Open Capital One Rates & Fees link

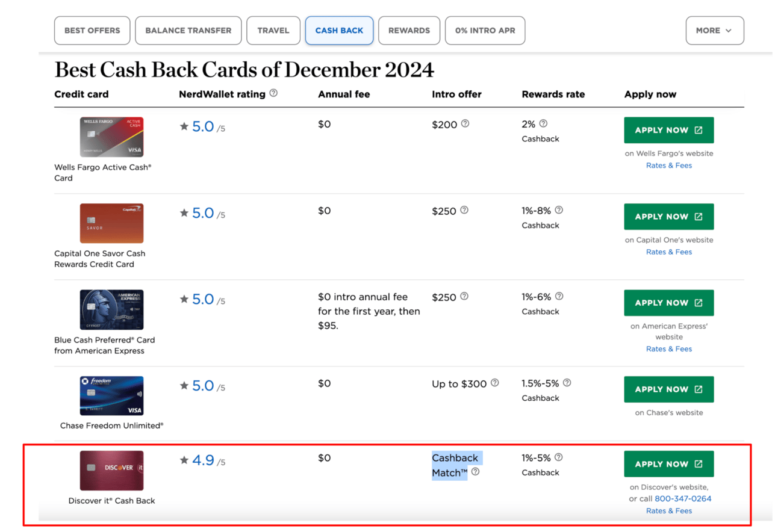[669, 252]
